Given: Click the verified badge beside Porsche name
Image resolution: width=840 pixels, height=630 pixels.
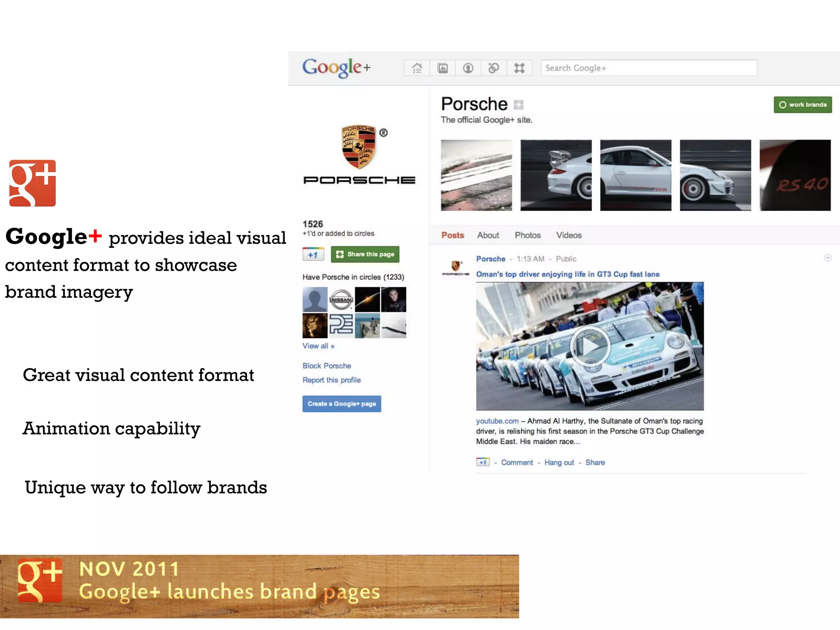Looking at the screenshot, I should 518,105.
